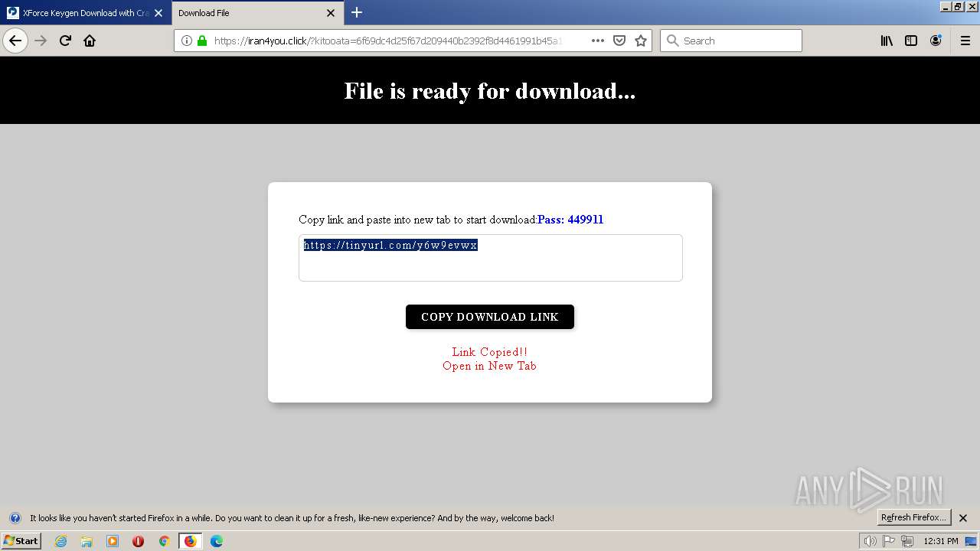980x551 pixels.
Task: Save page to Pocket
Action: [619, 41]
